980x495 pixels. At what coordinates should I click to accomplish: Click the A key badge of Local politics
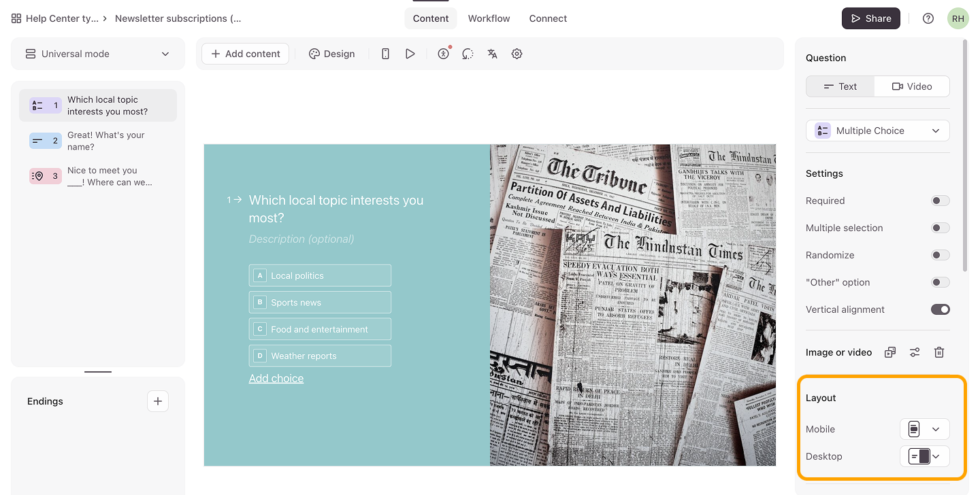(259, 275)
